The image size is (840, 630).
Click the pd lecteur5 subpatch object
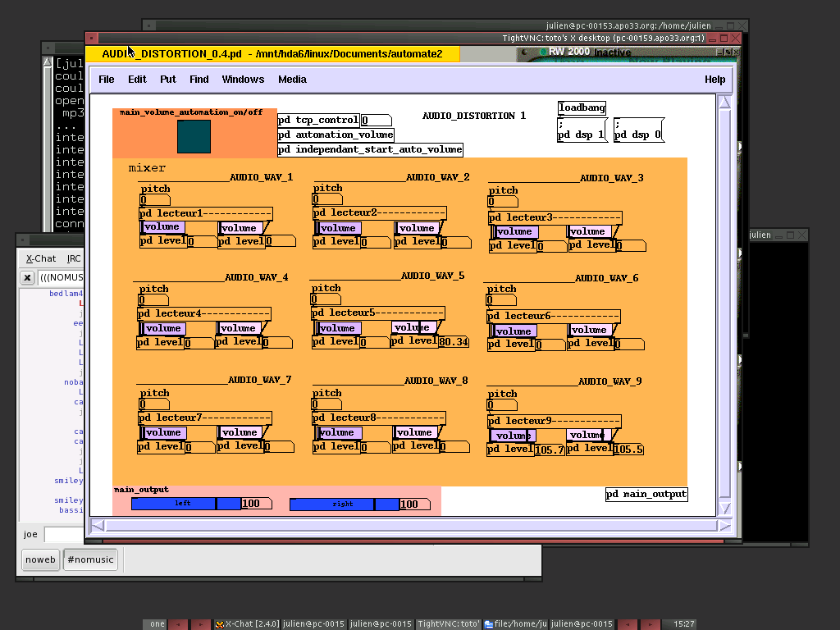point(377,313)
